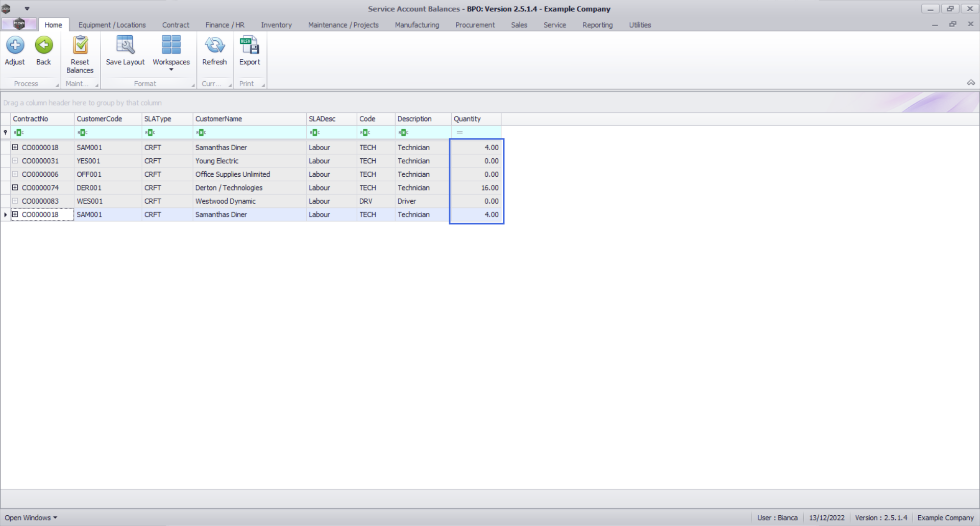Click the Reset Balances clipboard icon
Viewport: 980px width, 526px height.
pyautogui.click(x=80, y=45)
